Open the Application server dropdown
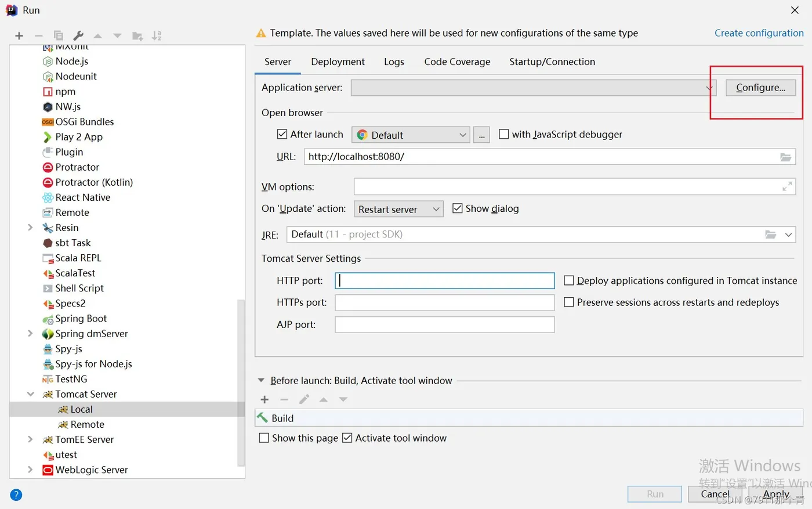812x509 pixels. 534,88
